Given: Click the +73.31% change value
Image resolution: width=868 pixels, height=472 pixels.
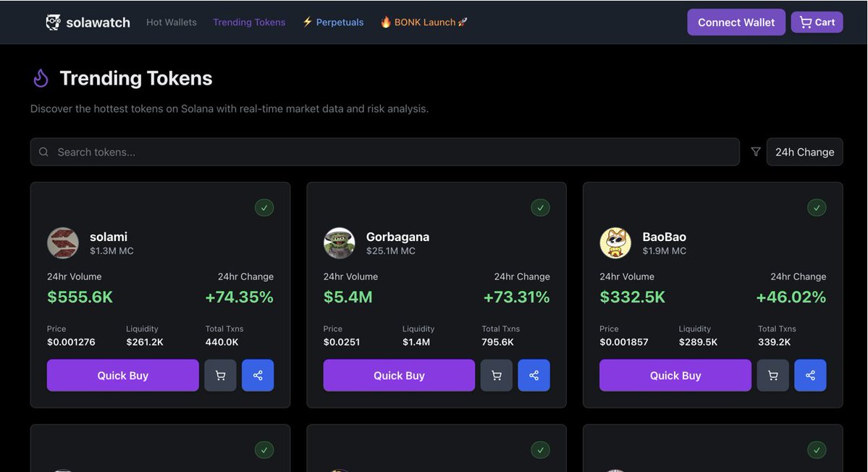Looking at the screenshot, I should 516,297.
